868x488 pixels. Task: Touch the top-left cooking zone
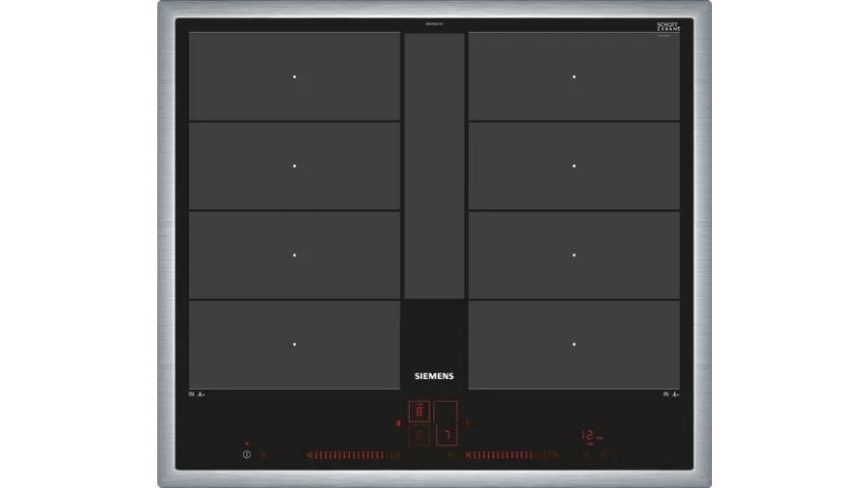click(294, 76)
